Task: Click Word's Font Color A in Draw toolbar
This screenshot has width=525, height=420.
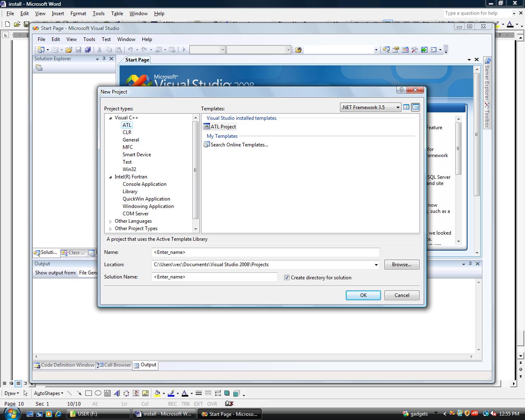Action: click(185, 393)
